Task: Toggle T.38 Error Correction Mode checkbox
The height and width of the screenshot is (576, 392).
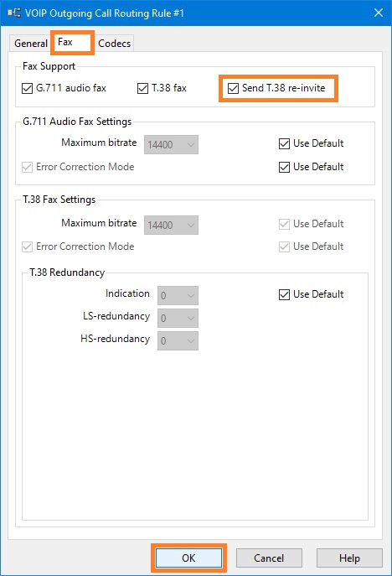Action: 27,246
